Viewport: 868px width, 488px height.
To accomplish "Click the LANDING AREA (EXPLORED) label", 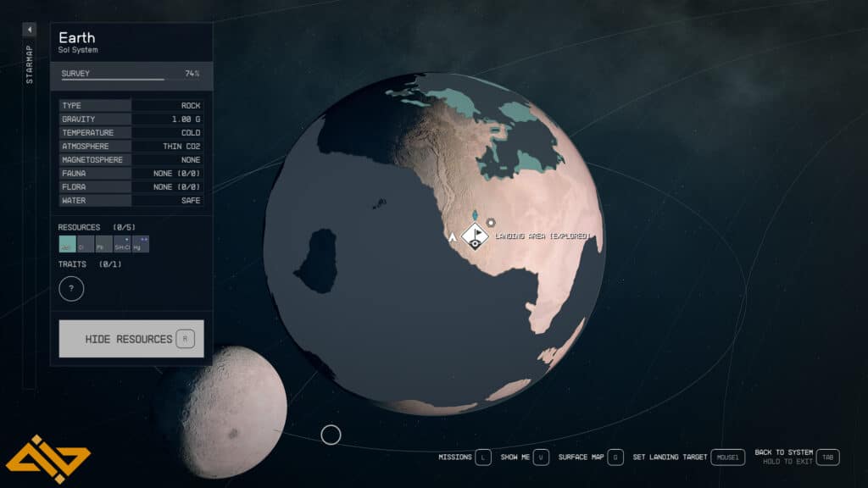I will [x=542, y=236].
